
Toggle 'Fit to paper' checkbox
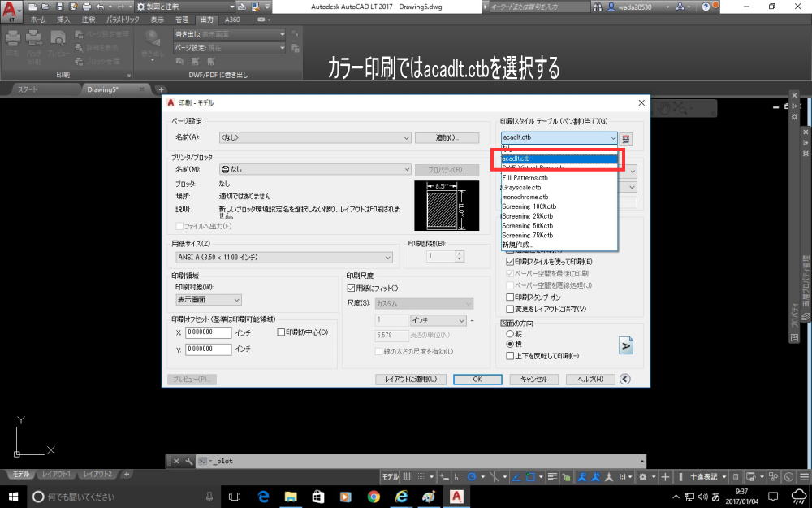coord(351,289)
